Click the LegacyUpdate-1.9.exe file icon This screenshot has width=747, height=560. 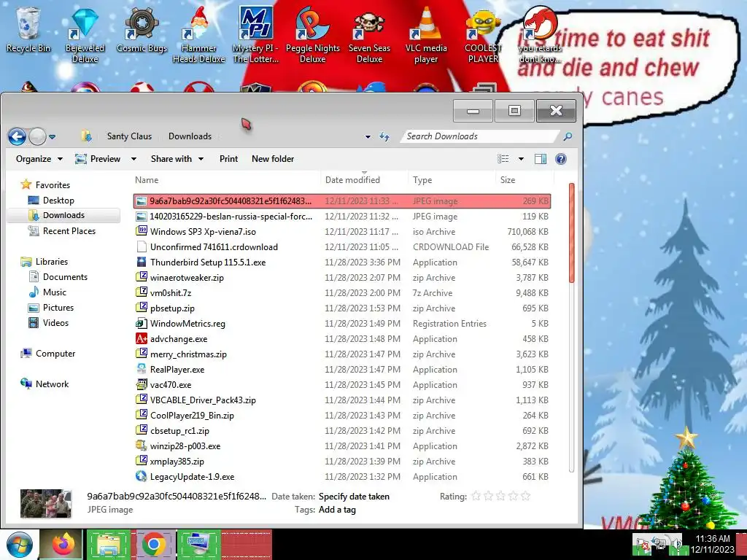pyautogui.click(x=141, y=476)
